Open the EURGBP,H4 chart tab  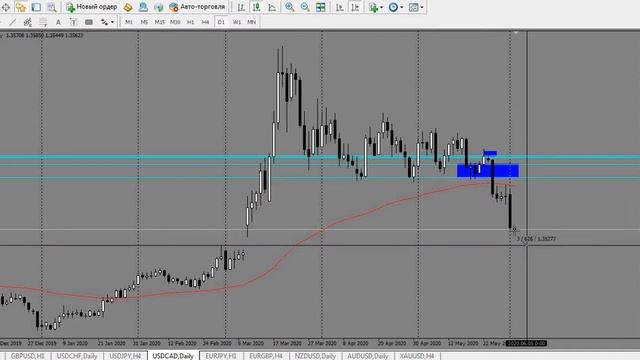click(x=266, y=356)
